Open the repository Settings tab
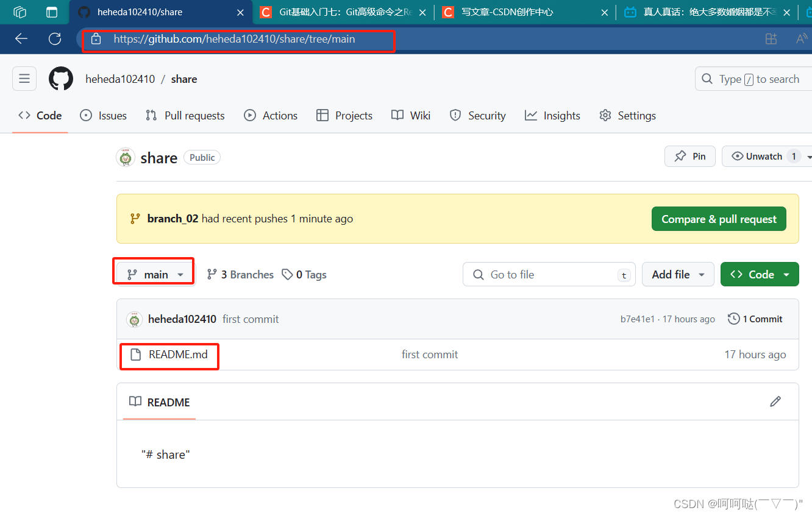 (x=628, y=116)
